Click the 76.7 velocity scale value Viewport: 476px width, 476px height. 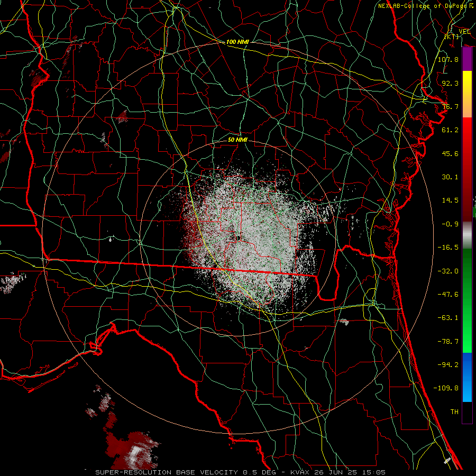click(450, 106)
